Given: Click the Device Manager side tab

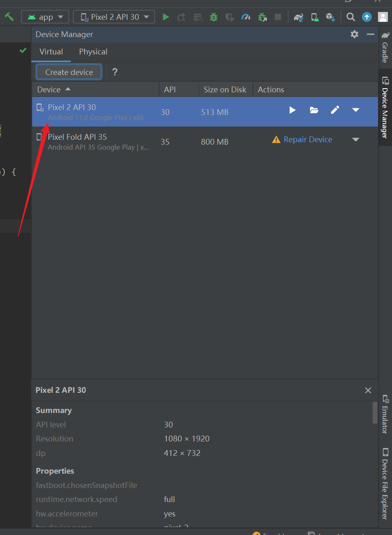Looking at the screenshot, I should [x=385, y=107].
